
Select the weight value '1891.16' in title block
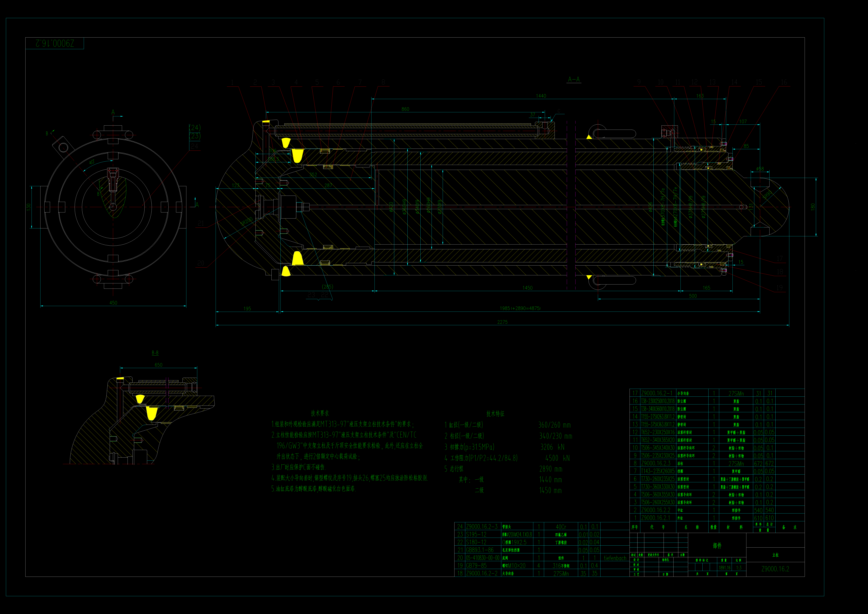coord(725,568)
